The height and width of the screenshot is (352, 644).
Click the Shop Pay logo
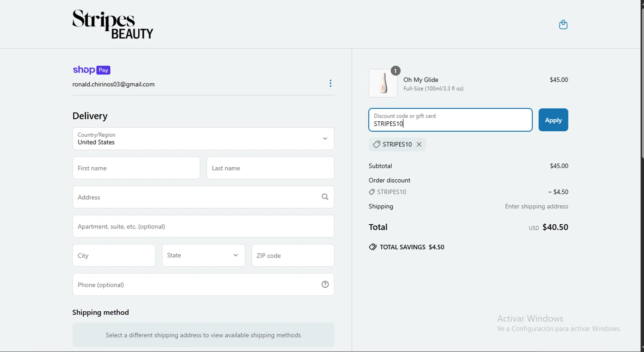click(91, 70)
